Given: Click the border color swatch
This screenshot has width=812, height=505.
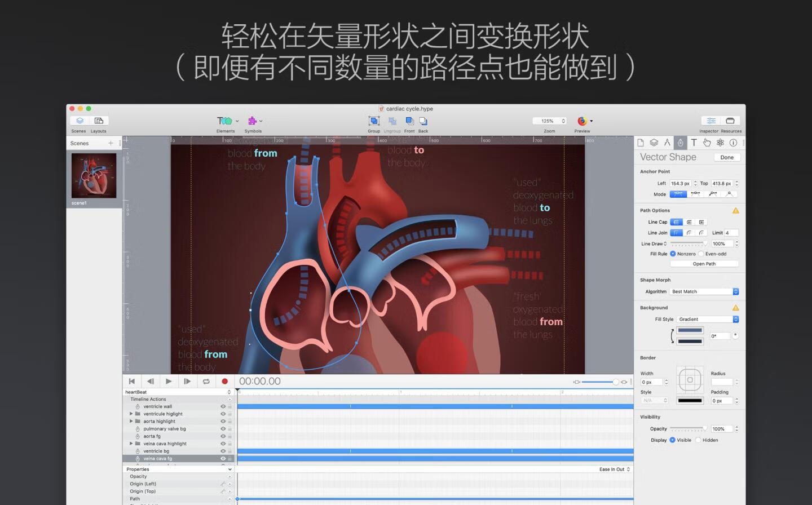Looking at the screenshot, I should pos(690,401).
